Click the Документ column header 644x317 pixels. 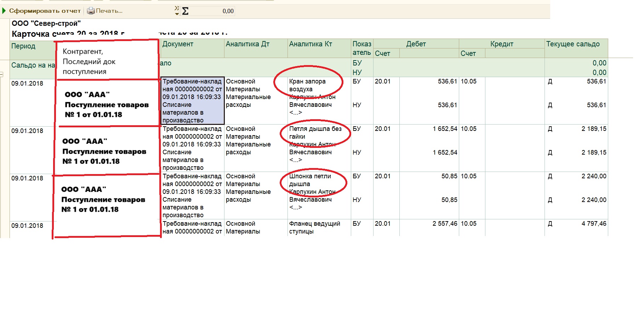178,44
